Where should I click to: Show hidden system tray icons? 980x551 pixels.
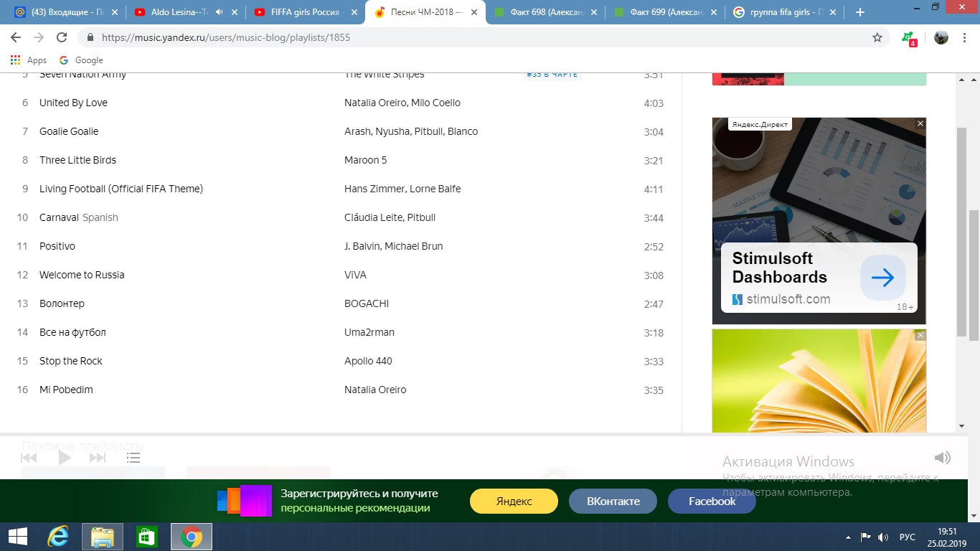click(x=849, y=537)
